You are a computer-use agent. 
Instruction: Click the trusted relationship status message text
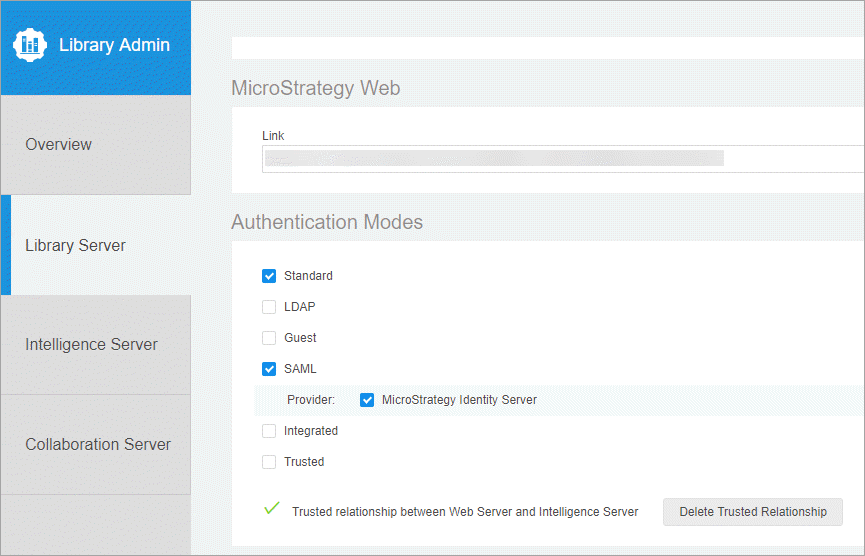465,512
